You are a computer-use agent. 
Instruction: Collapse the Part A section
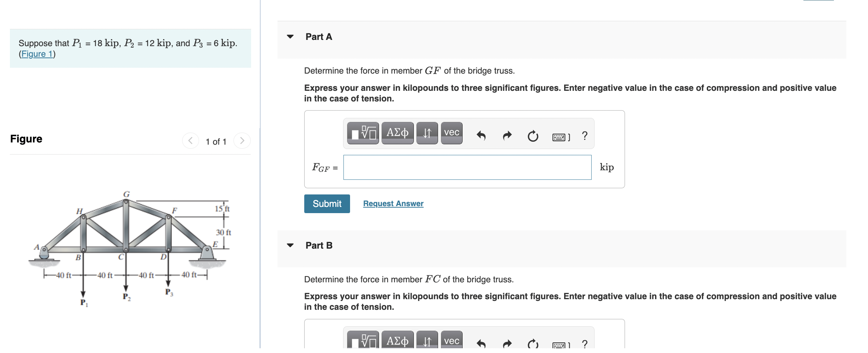290,37
